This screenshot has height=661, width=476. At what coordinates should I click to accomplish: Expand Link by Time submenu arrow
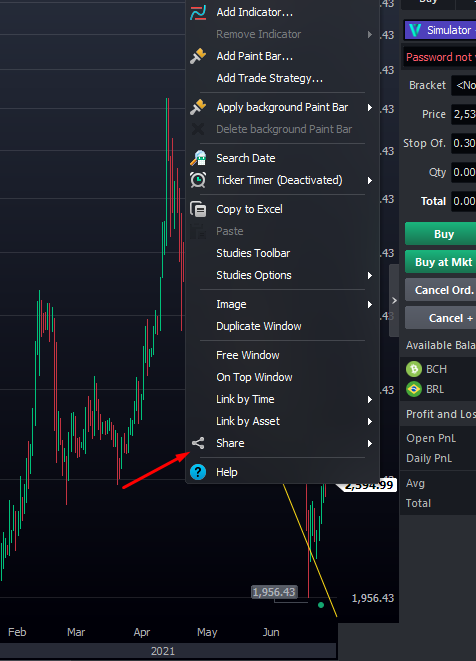pyautogui.click(x=370, y=399)
